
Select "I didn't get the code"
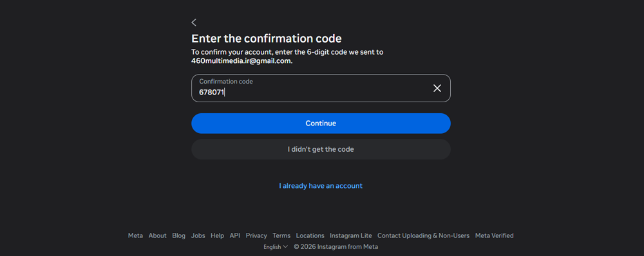point(321,149)
